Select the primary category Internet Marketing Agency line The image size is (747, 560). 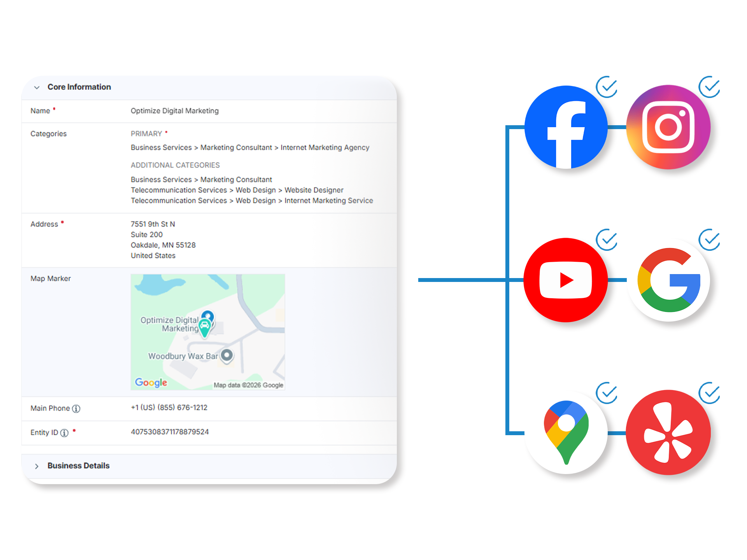250,147
